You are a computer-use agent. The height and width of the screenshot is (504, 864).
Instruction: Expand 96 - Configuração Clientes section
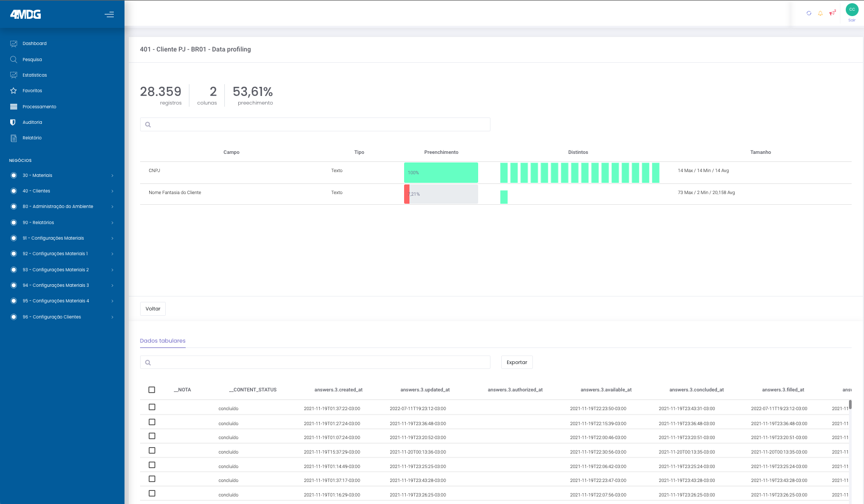tap(62, 317)
